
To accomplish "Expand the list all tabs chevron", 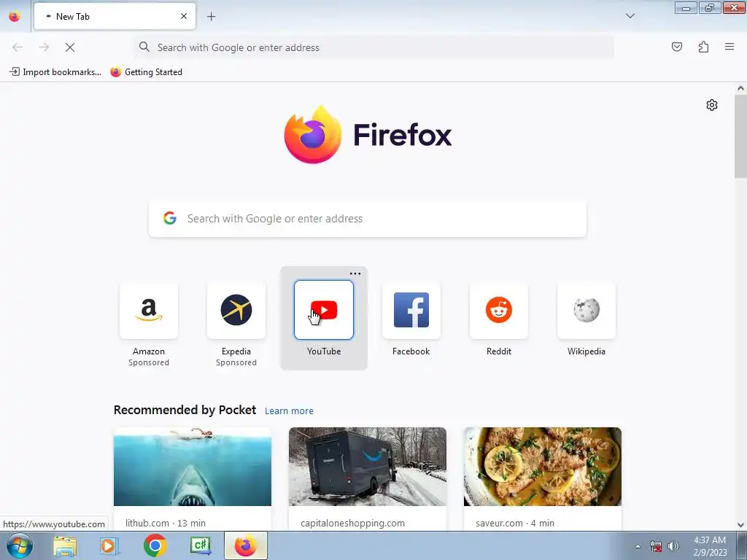I will coord(630,16).
